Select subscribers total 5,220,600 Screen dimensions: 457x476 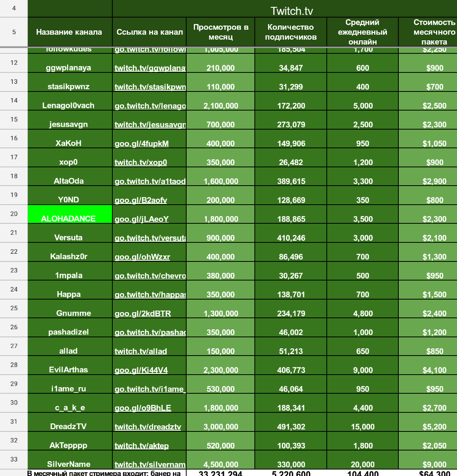pyautogui.click(x=291, y=473)
